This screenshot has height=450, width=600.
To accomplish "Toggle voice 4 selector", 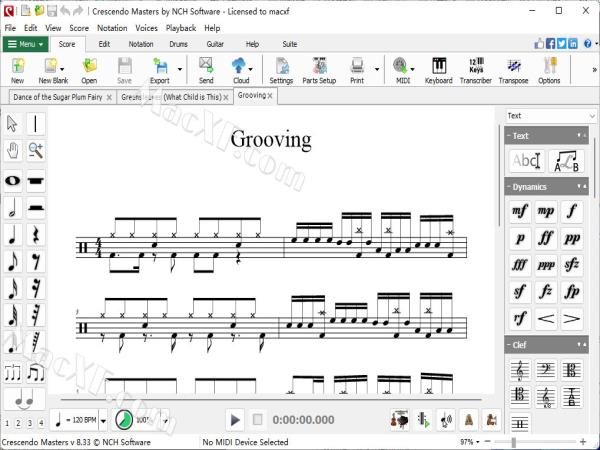I will click(41, 423).
